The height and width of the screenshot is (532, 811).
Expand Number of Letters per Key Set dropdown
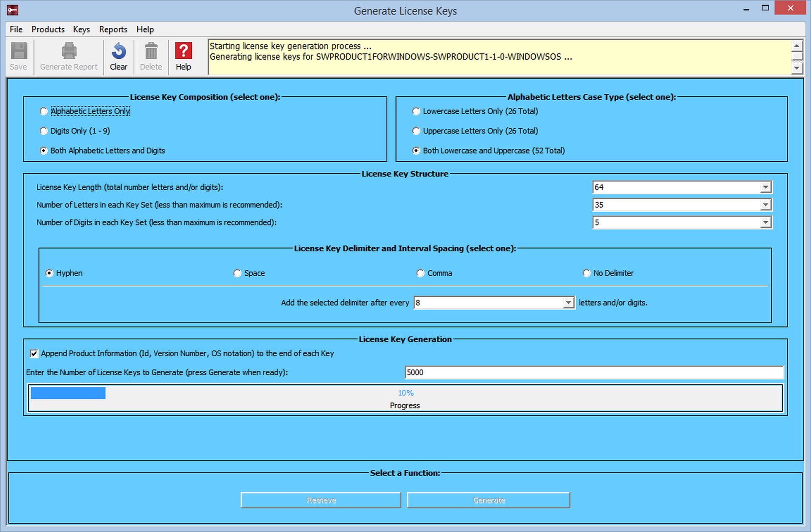point(765,205)
